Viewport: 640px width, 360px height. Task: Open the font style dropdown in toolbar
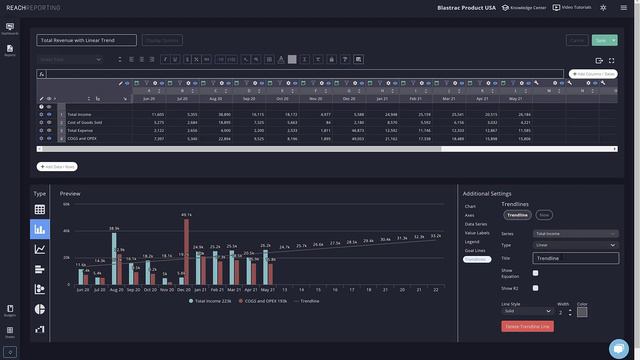coord(70,60)
